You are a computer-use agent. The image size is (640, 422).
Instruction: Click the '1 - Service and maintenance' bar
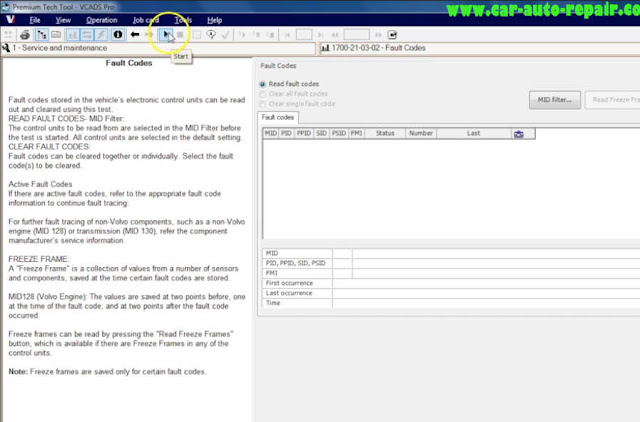tap(159, 48)
